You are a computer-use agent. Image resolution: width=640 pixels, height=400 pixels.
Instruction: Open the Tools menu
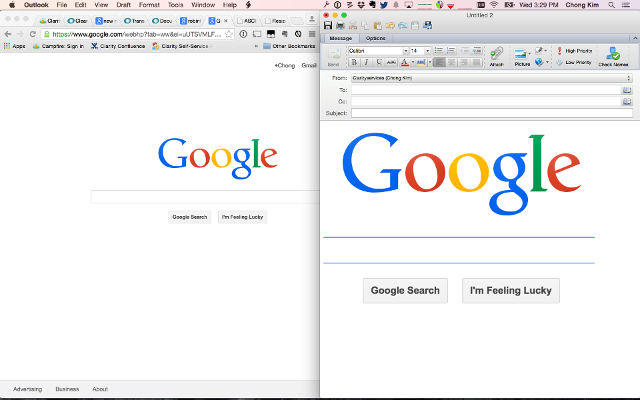pyautogui.click(x=176, y=5)
